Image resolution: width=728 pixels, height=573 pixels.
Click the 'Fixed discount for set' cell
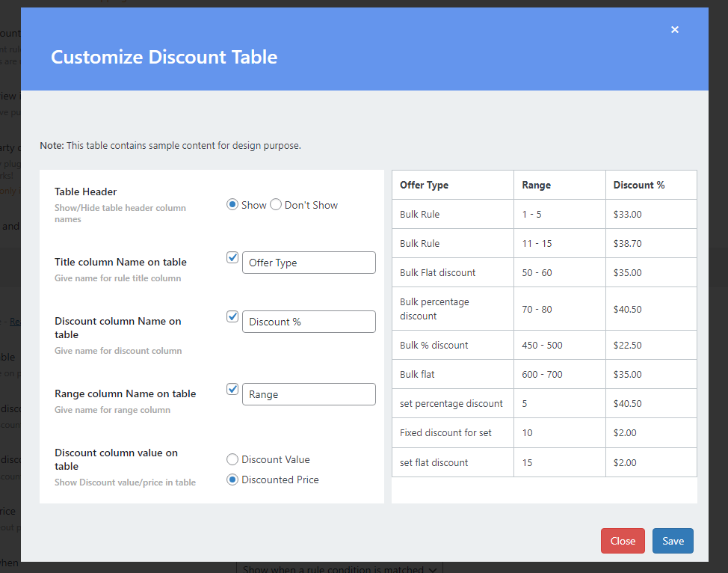coord(453,432)
